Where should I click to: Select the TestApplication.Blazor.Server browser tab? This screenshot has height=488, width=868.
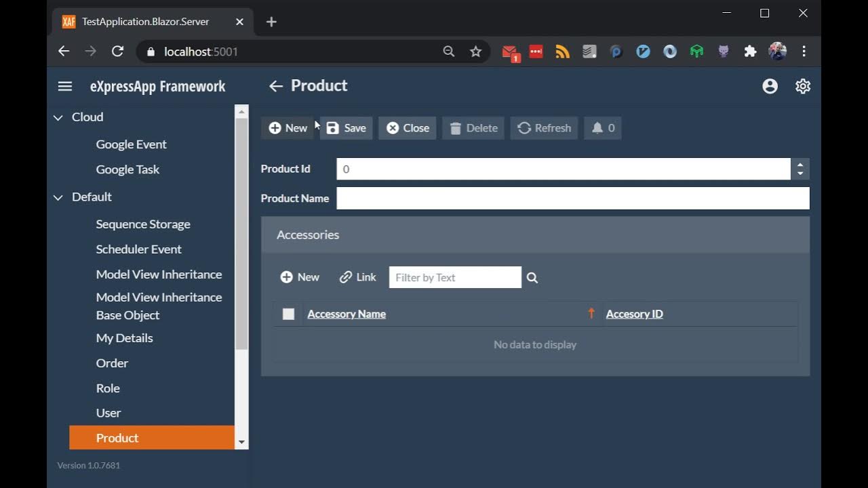tap(153, 22)
